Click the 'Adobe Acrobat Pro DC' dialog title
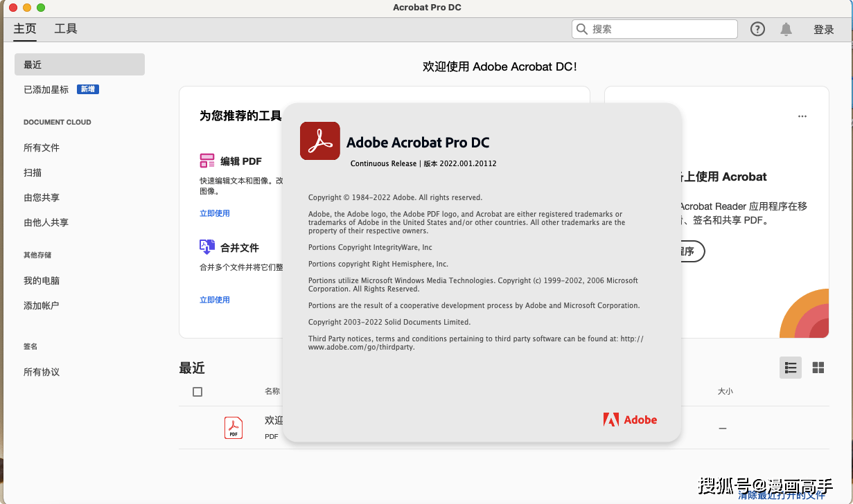 point(418,143)
